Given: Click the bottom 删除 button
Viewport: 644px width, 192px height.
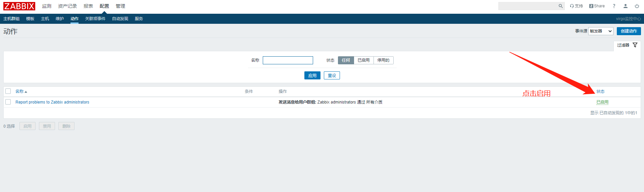Looking at the screenshot, I should [x=66, y=126].
